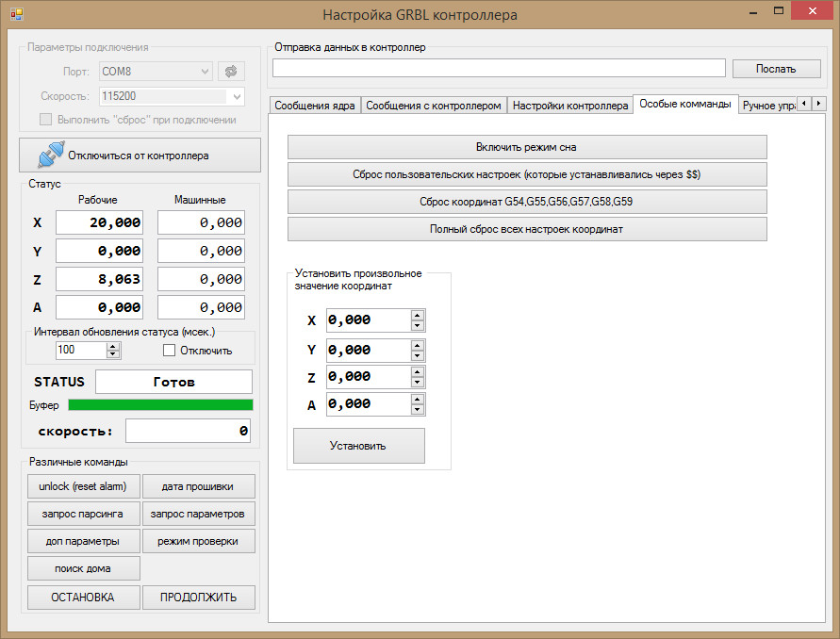Screen dimensions: 840x639
Task: Decrease the Y coordinate set value
Action: click(418, 355)
